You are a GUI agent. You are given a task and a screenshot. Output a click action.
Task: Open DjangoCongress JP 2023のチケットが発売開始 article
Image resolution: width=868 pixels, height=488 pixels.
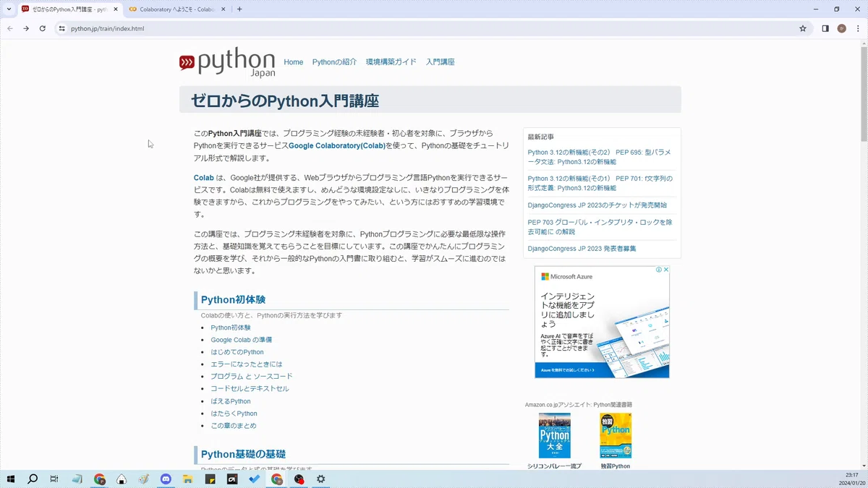(597, 205)
